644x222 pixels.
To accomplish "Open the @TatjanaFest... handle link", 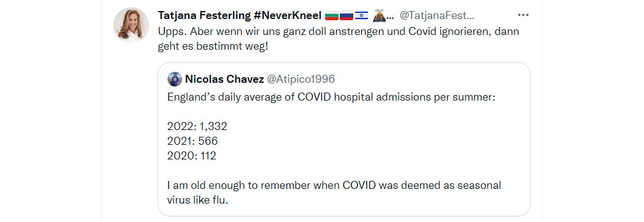I will point(437,15).
